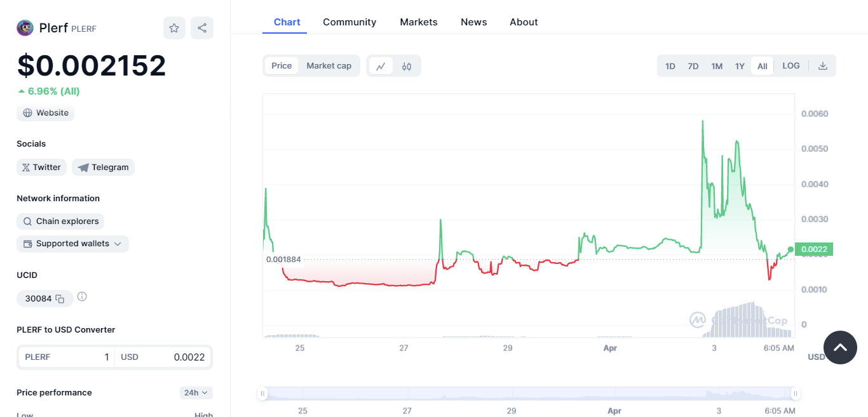868x417 pixels.
Task: Open the Chart tab
Action: click(x=287, y=22)
